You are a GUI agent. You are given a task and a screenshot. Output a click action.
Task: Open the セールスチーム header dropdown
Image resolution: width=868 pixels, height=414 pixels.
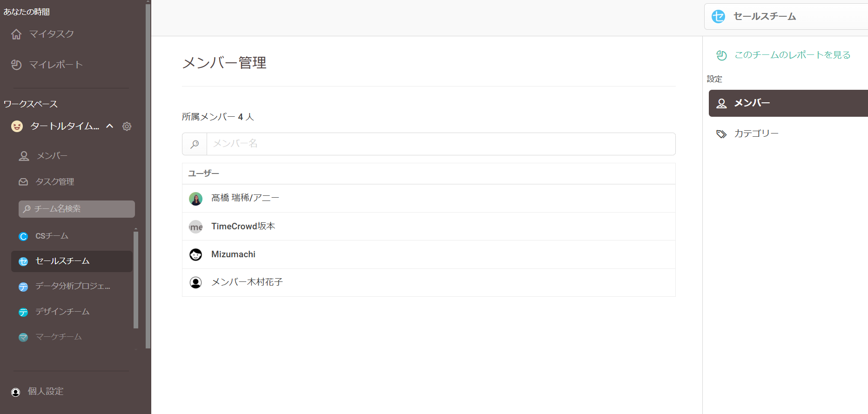coord(786,17)
